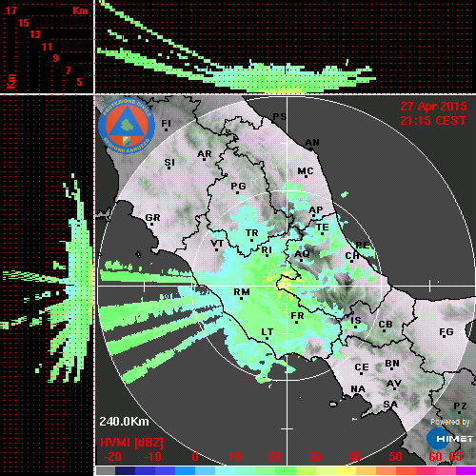Click the green 20 dBZ legend color
476x476 pixels.
point(286,470)
